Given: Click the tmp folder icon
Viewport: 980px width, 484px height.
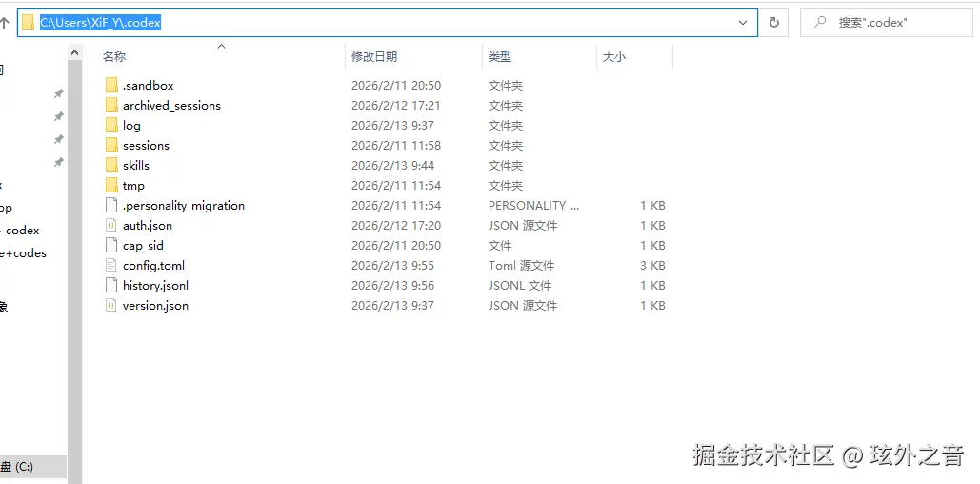Looking at the screenshot, I should [111, 185].
